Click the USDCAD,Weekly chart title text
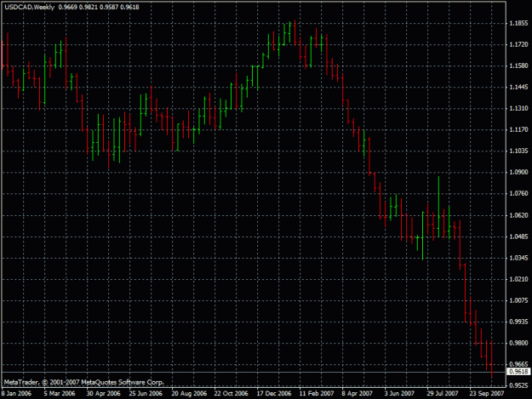The height and width of the screenshot is (399, 532). point(29,7)
